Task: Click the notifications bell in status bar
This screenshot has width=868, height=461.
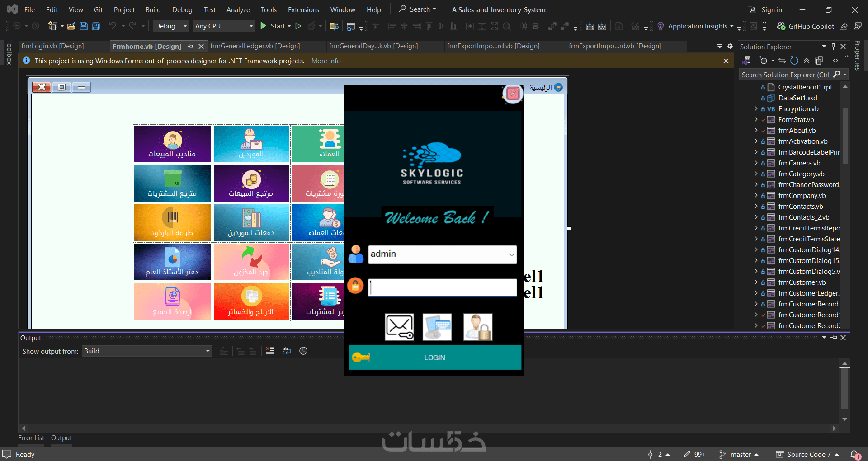Action: tap(855, 454)
